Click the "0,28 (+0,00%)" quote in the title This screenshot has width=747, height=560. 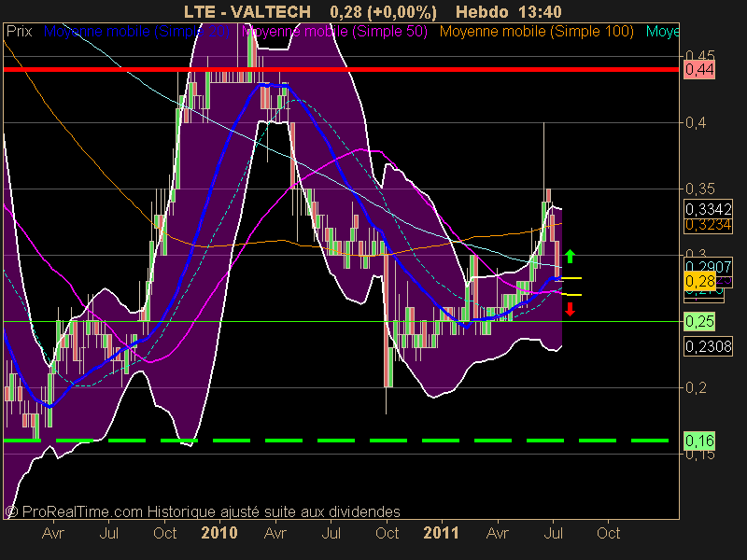coord(383,11)
